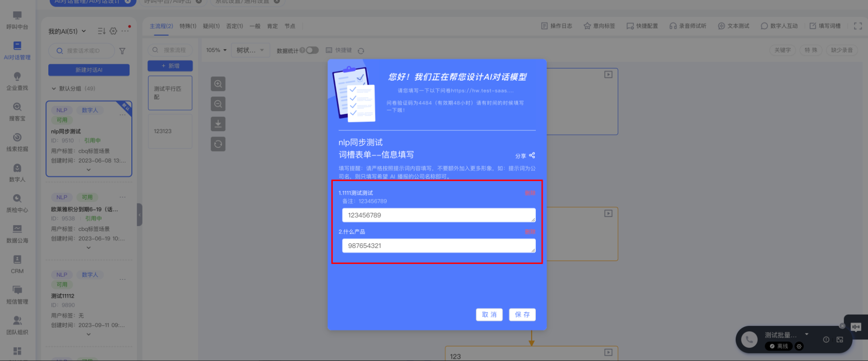Click the download flow icon
This screenshot has height=361, width=868.
pos(218,124)
